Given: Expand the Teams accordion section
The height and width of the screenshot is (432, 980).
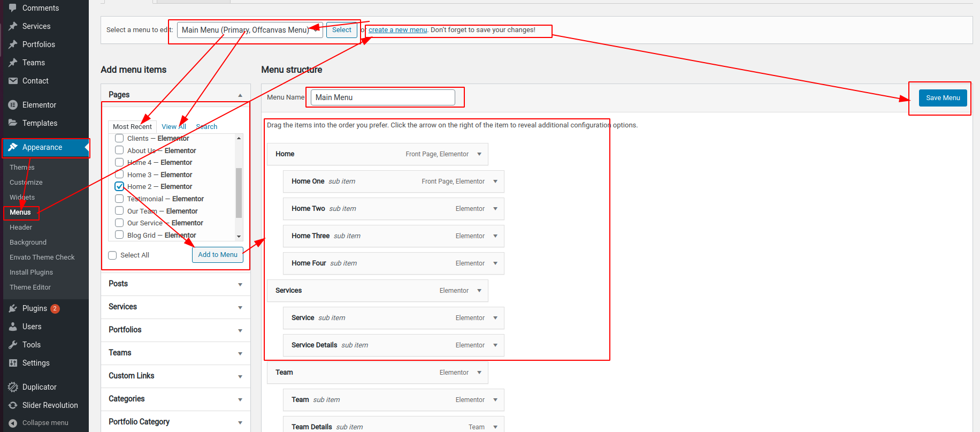Looking at the screenshot, I should tap(175, 353).
